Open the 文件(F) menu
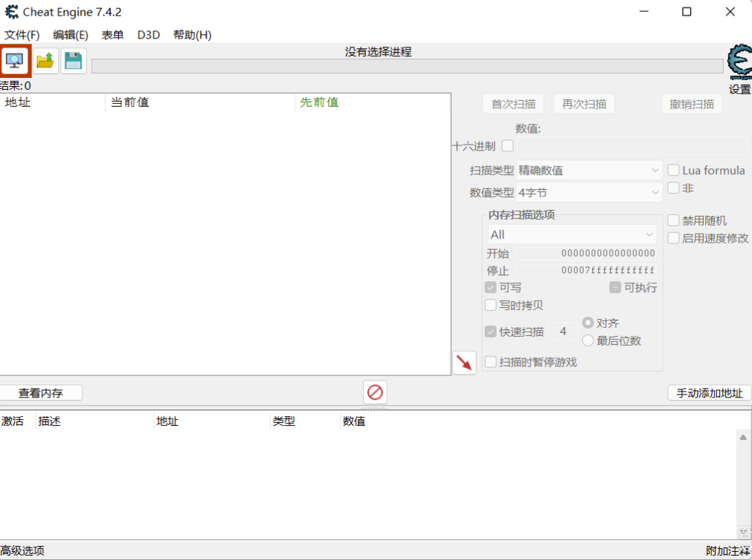 [x=22, y=35]
